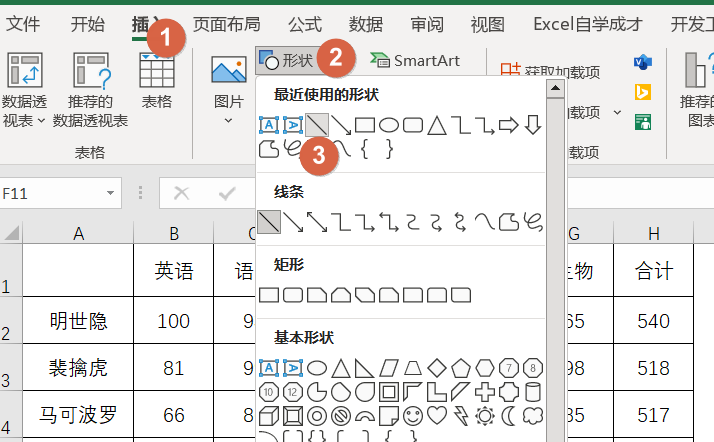Open the 文件 tab
Screen dimensions: 714x442
pyautogui.click(x=23, y=24)
